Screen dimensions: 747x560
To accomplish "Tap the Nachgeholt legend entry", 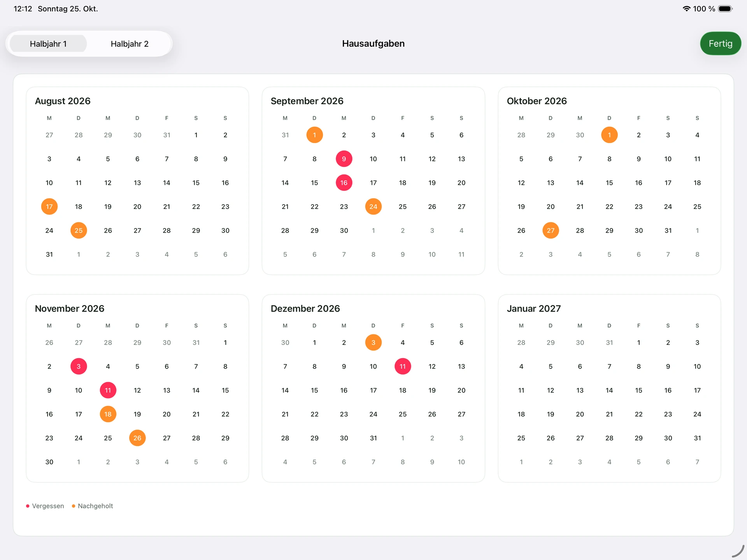I will click(x=93, y=506).
